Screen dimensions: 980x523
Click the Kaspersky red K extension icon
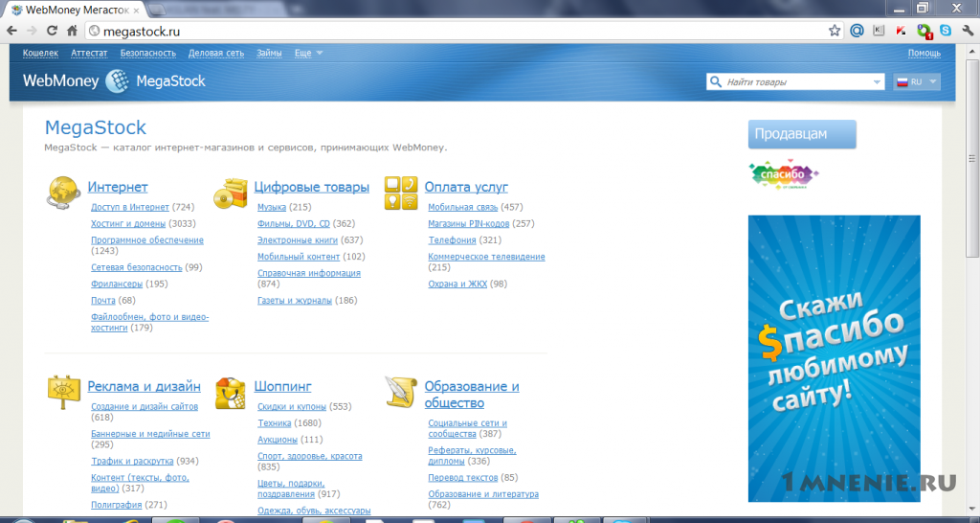tap(902, 30)
